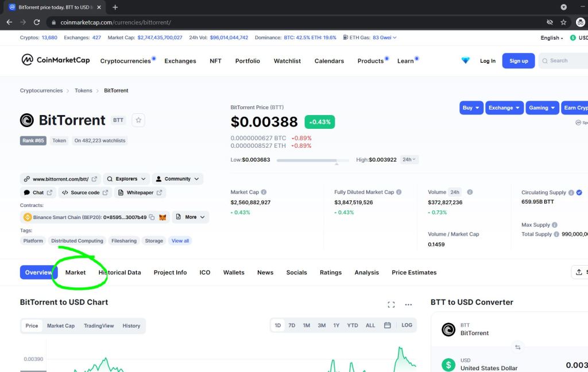Viewport: 588px width, 372px height.
Task: Click the MetaMask fox icon
Action: (163, 217)
